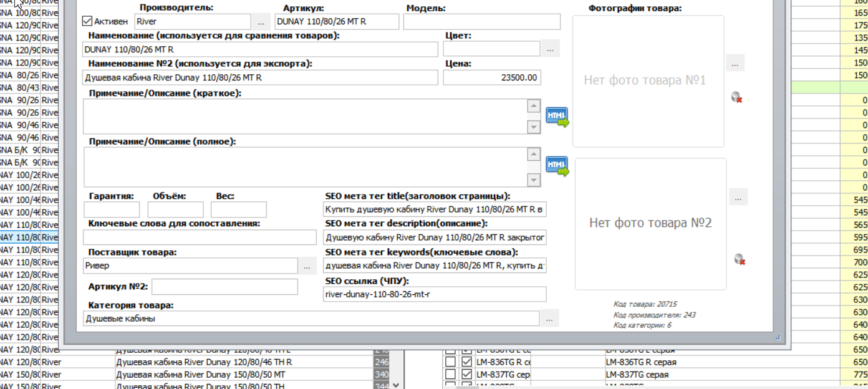Choose supplier with ellipsis button

pyautogui.click(x=307, y=266)
